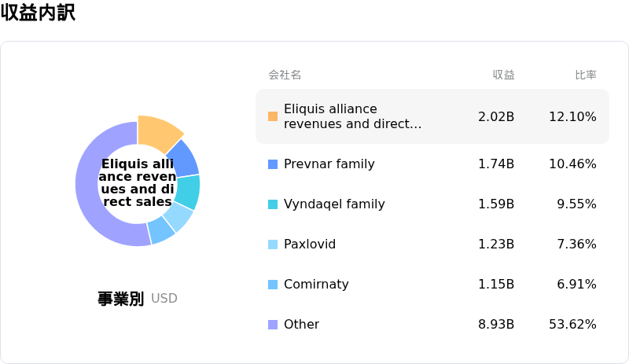Click the 53.62% ratio value for Other

coord(572,325)
